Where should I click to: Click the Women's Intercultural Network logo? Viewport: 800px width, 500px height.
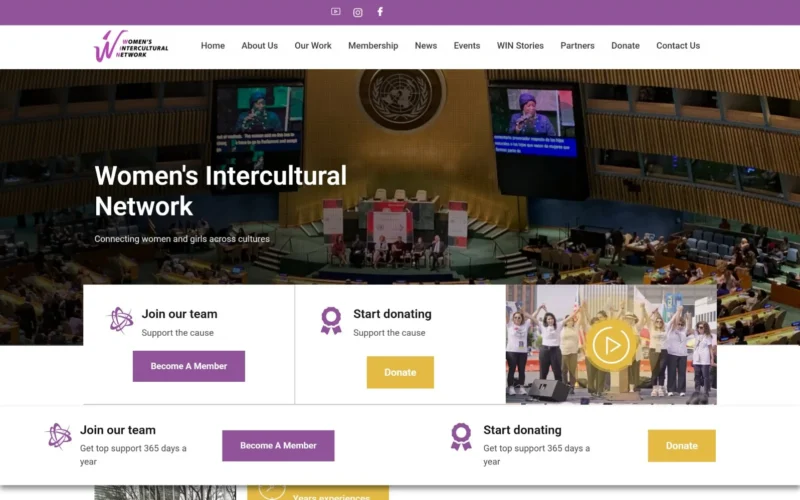click(131, 46)
